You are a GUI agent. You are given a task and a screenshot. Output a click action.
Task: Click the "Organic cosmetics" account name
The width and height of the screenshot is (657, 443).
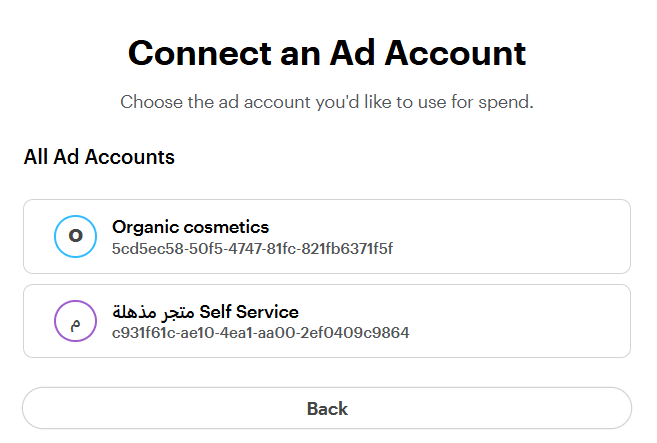pyautogui.click(x=190, y=227)
